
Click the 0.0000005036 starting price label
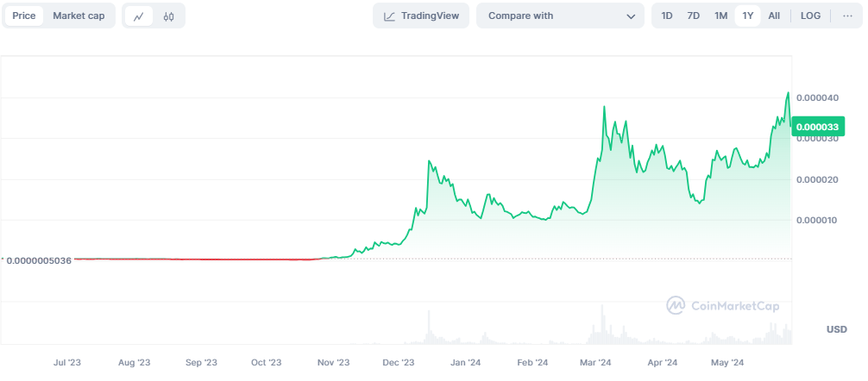38,259
